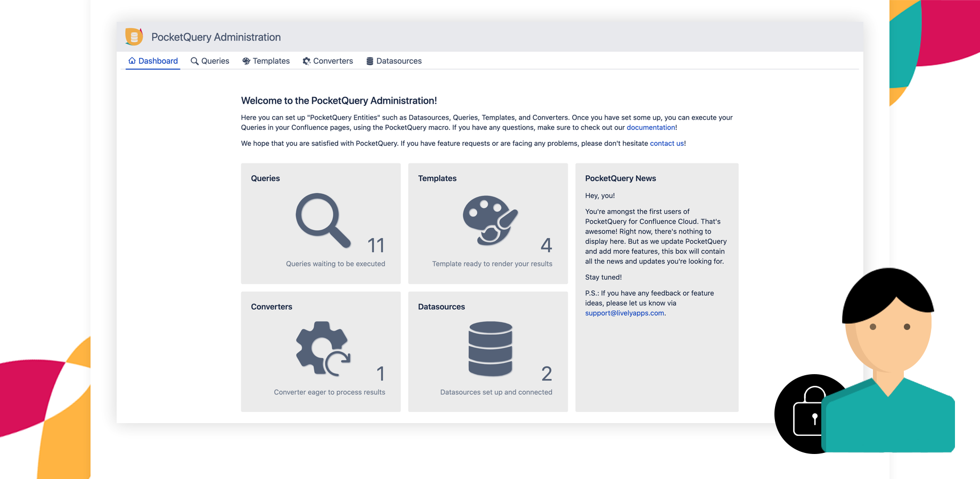Click the palette icon beside Templates tab
Viewport: 980px width, 479px height.
pos(246,61)
